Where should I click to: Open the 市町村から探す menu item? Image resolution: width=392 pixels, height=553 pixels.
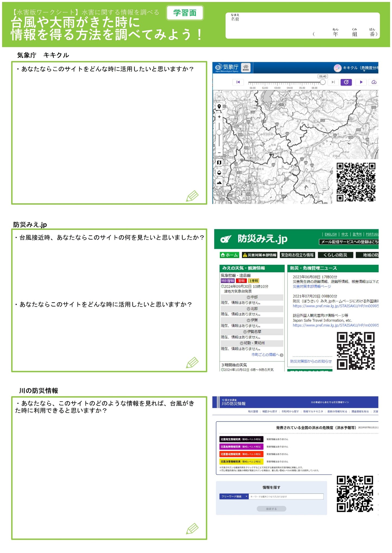(x=290, y=412)
